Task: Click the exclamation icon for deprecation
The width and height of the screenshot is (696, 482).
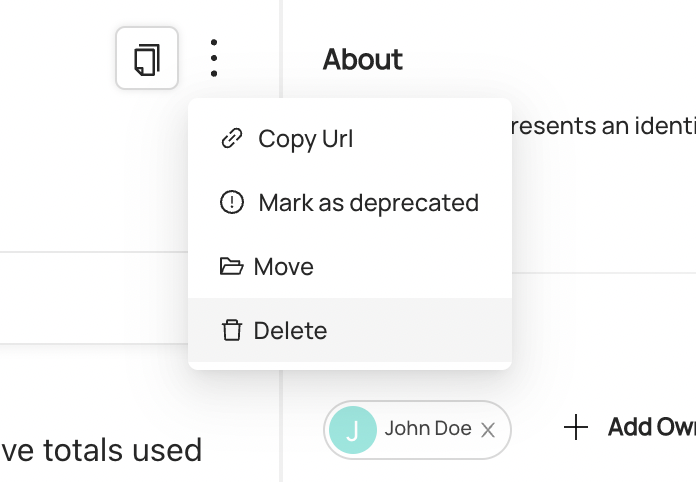Action: click(x=231, y=203)
